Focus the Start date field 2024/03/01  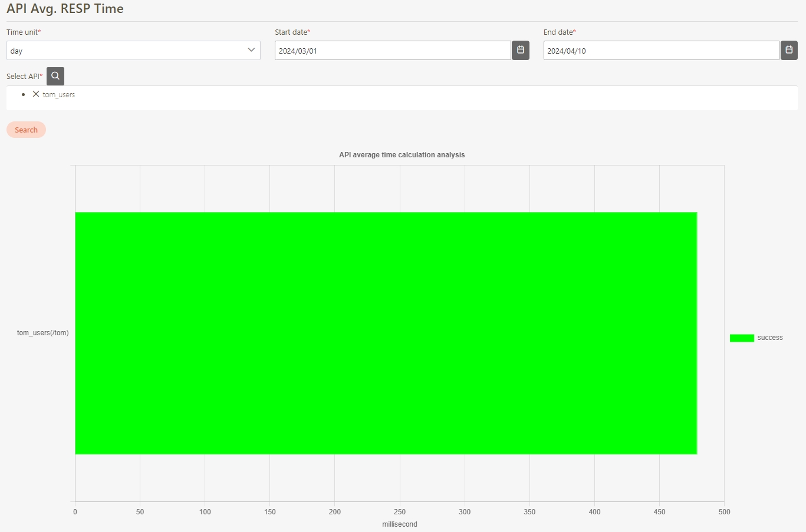click(x=392, y=51)
